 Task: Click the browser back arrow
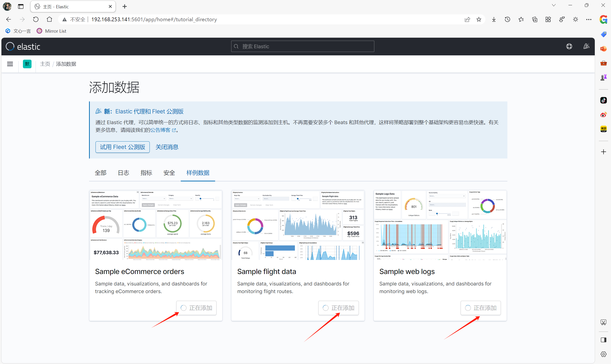click(x=9, y=19)
